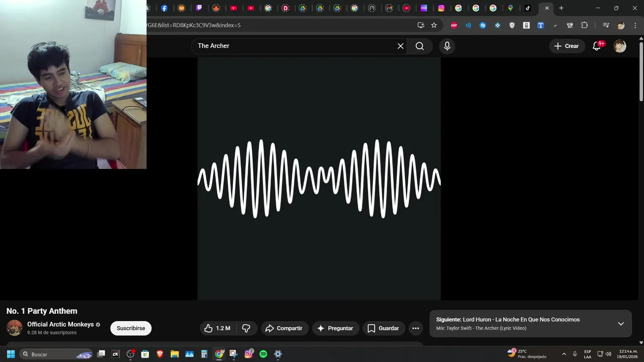Open Instagram app from the taskbar
The image size is (644, 362).
(249, 354)
